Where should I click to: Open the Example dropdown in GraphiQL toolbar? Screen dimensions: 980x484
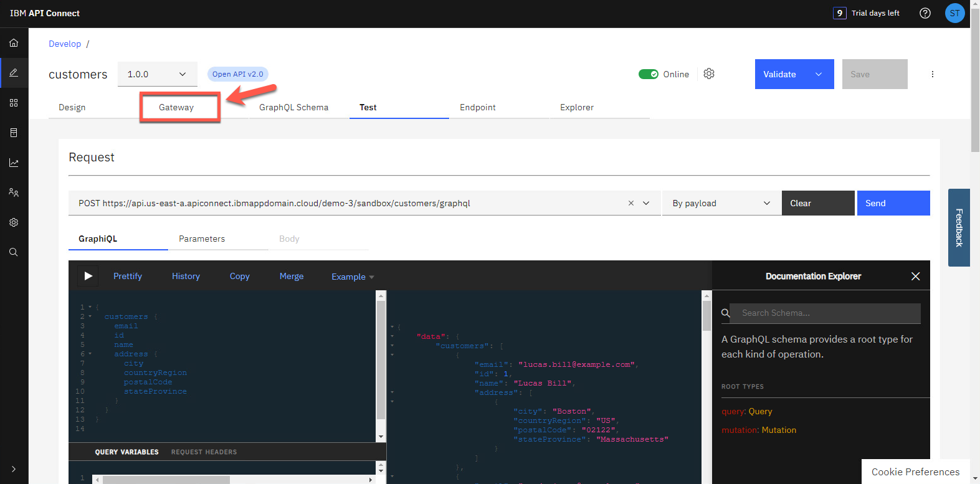pyautogui.click(x=352, y=277)
